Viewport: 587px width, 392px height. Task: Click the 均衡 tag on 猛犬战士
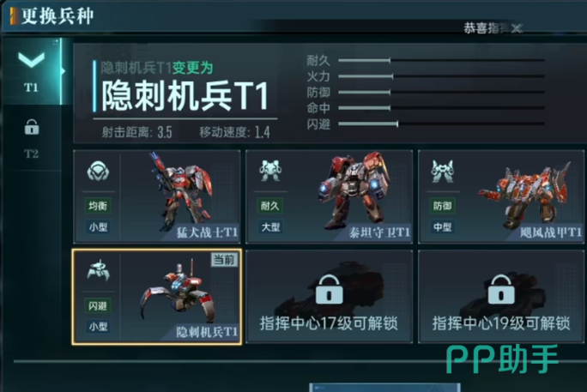98,206
